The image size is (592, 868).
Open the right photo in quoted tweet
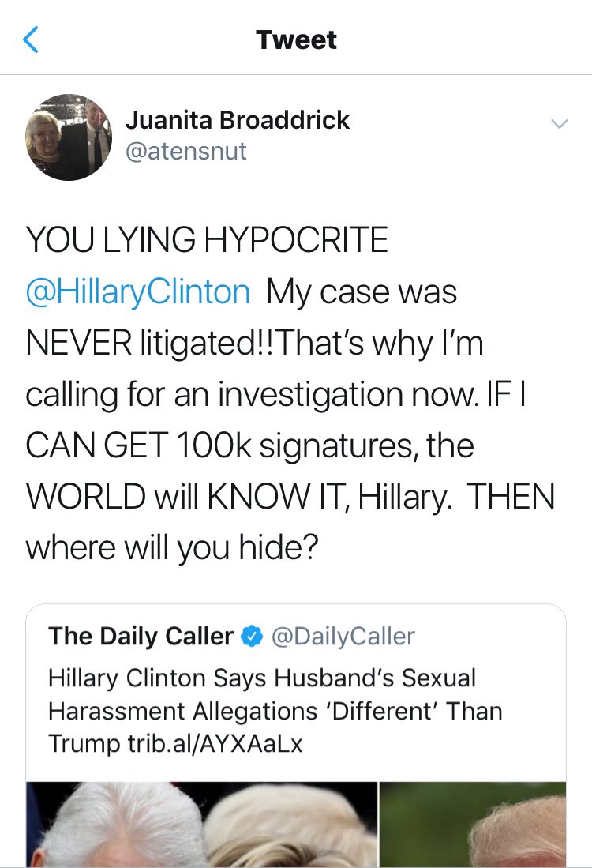click(x=474, y=824)
